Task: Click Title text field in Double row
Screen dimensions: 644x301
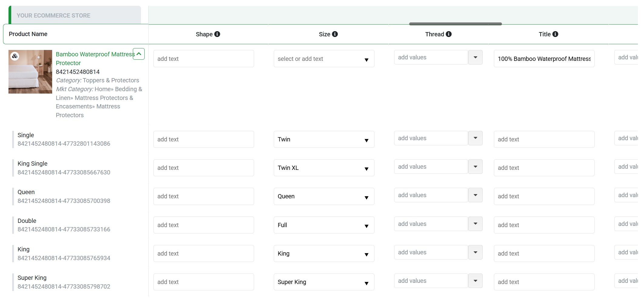Action: (544, 225)
